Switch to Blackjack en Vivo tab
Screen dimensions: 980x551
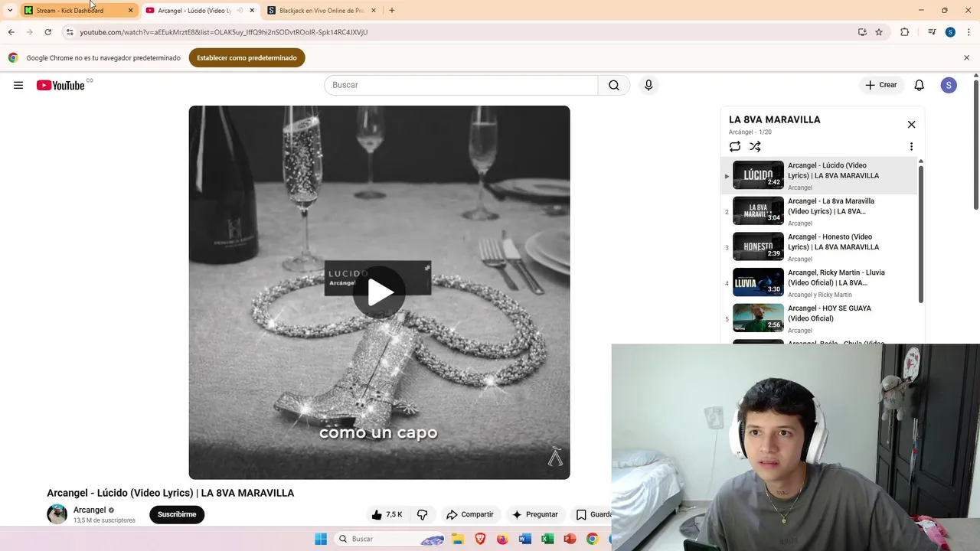click(x=322, y=11)
